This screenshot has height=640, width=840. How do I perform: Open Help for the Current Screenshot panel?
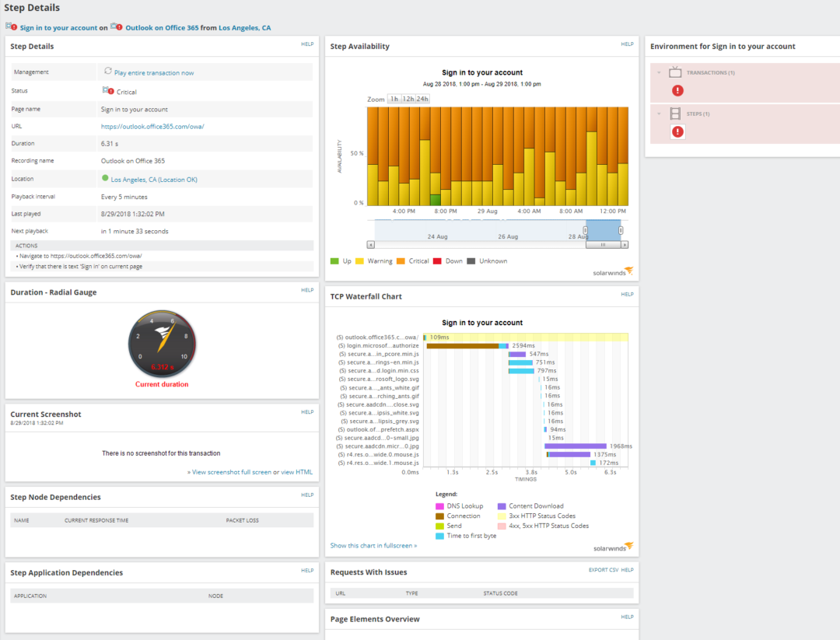click(x=307, y=412)
